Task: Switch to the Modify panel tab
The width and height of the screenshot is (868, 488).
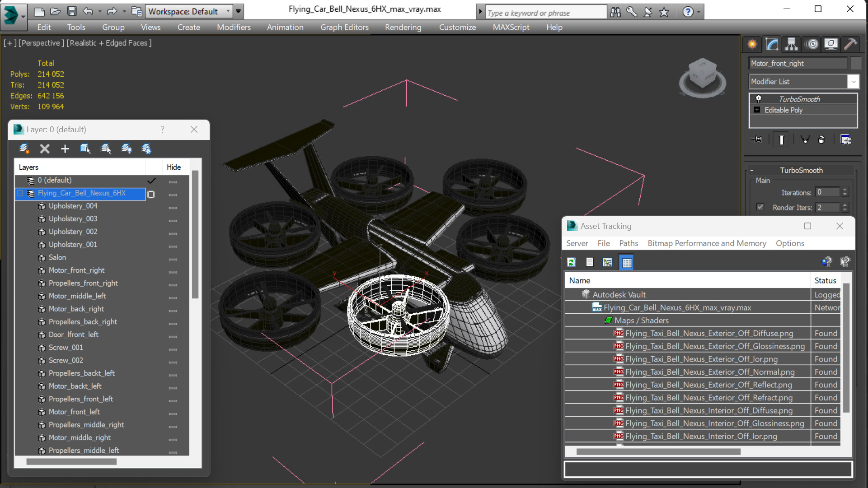Action: pyautogui.click(x=772, y=44)
